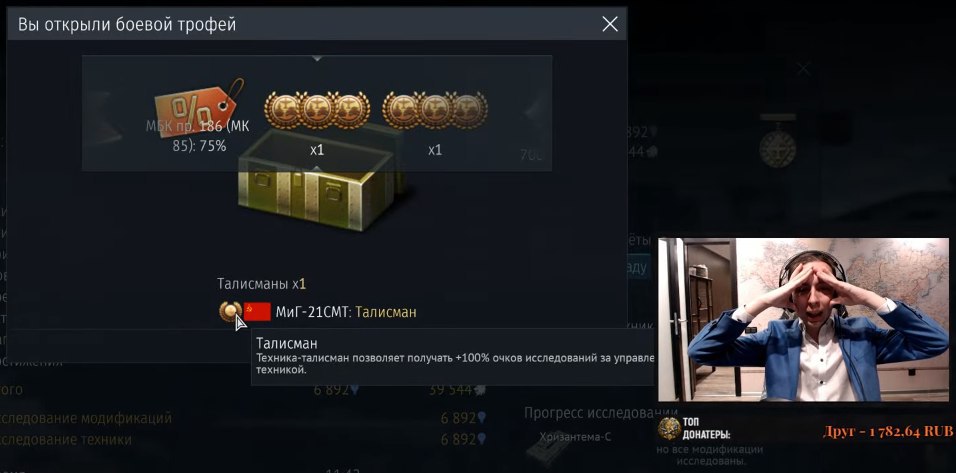Click the Друг donation amount text
Viewport: 956px width, 473px height.
(888, 431)
